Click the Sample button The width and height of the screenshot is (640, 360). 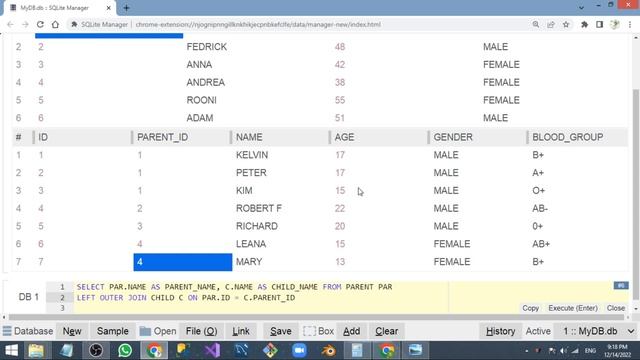pos(113,331)
